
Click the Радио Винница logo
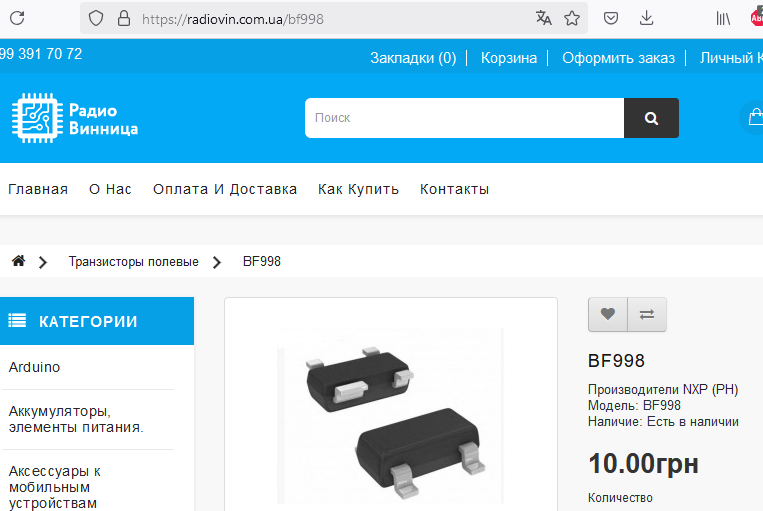[x=75, y=118]
